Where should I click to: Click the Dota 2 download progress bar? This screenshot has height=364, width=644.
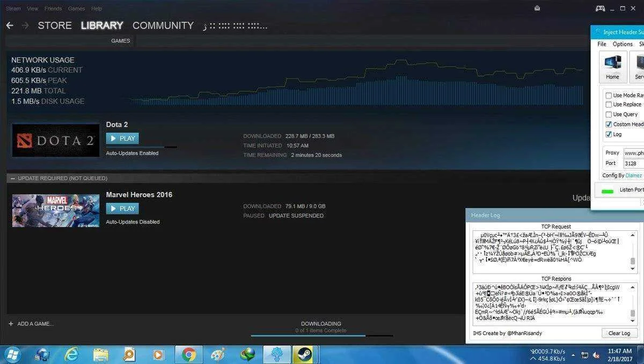point(142,147)
